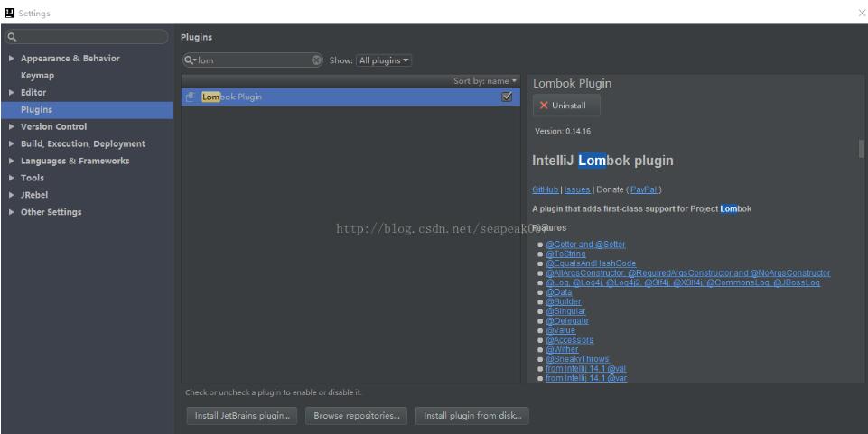
Task: Open the @Singular feature link
Action: (x=565, y=311)
